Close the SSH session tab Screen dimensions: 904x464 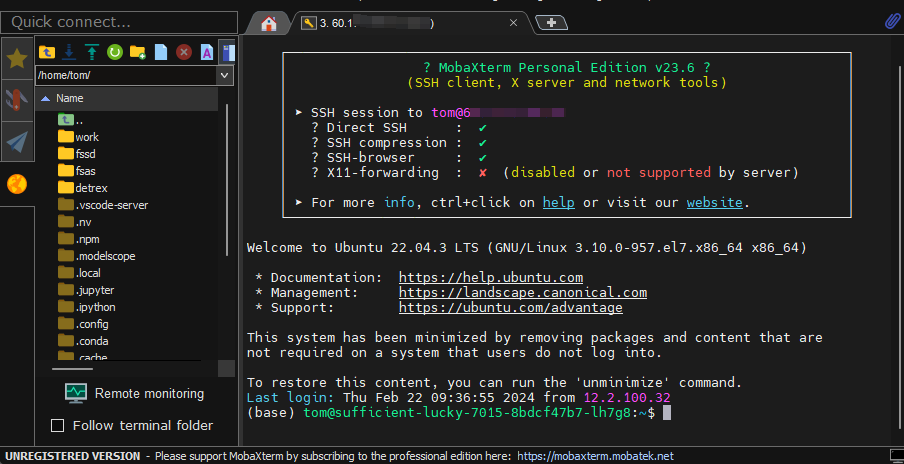pyautogui.click(x=513, y=23)
